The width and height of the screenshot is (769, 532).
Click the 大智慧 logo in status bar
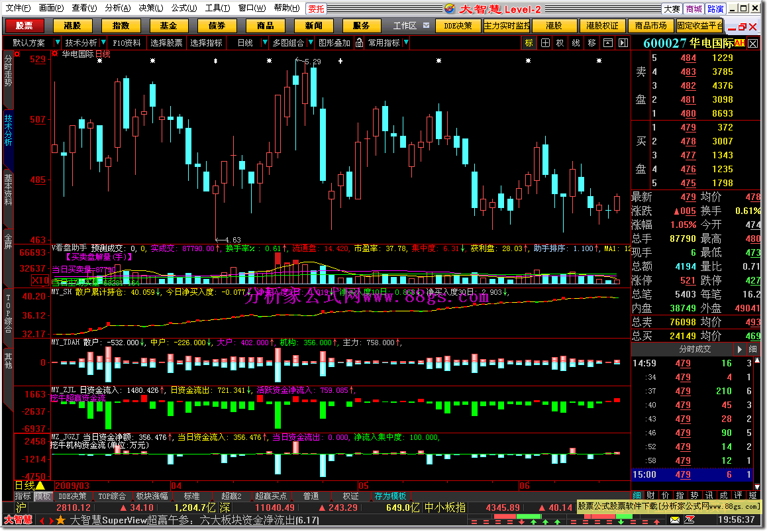click(x=19, y=519)
